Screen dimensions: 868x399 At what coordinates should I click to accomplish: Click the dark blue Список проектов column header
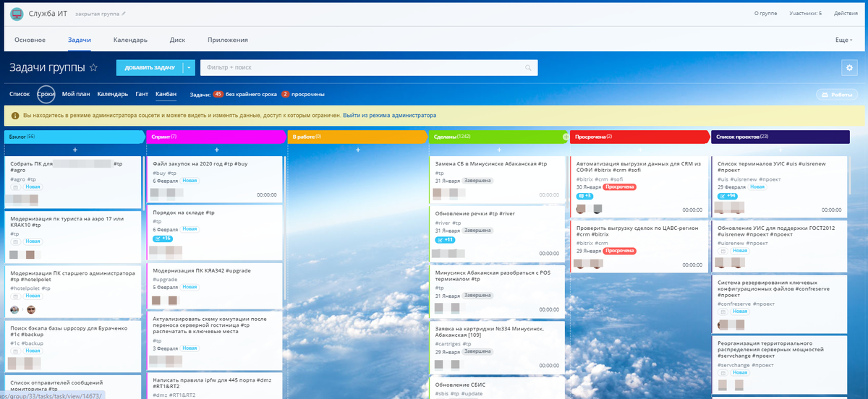(780, 136)
